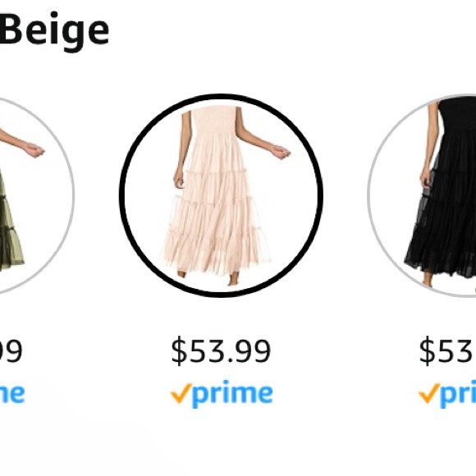Click the orange Prime checkmark under beige dress
The width and height of the screenshot is (476, 476).
181,393
